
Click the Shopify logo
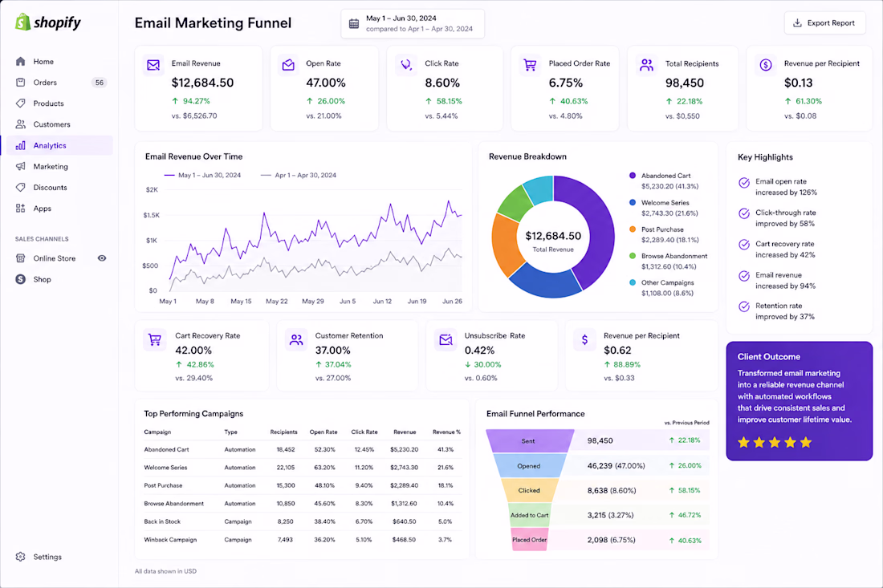click(x=48, y=22)
